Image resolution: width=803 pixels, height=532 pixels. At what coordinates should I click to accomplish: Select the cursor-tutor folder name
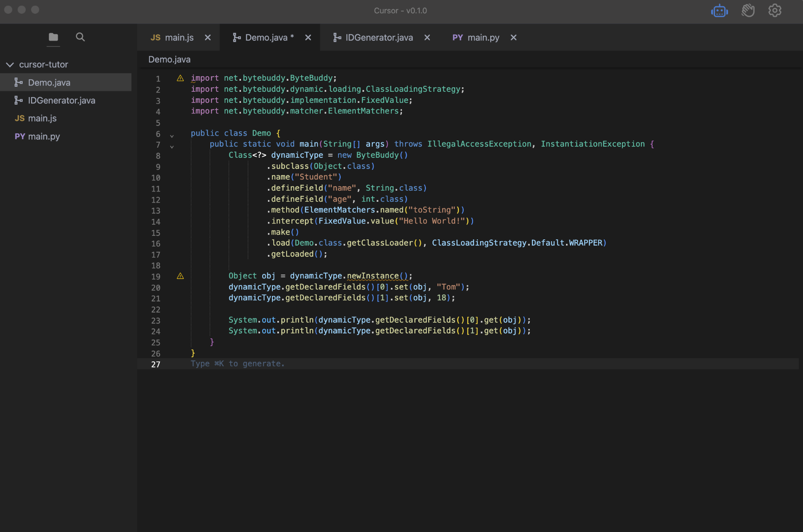[x=43, y=65]
